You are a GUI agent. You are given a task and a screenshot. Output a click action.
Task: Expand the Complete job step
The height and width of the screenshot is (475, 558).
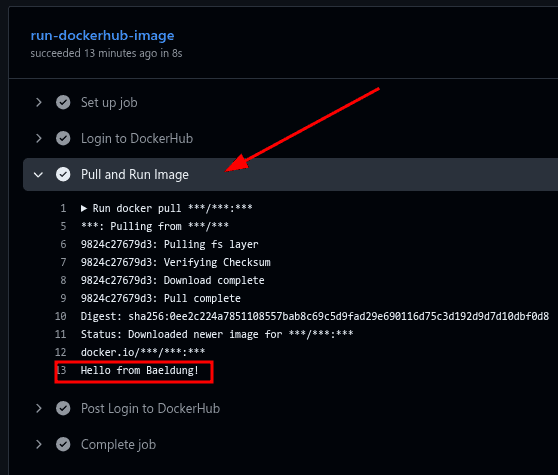(x=39, y=444)
